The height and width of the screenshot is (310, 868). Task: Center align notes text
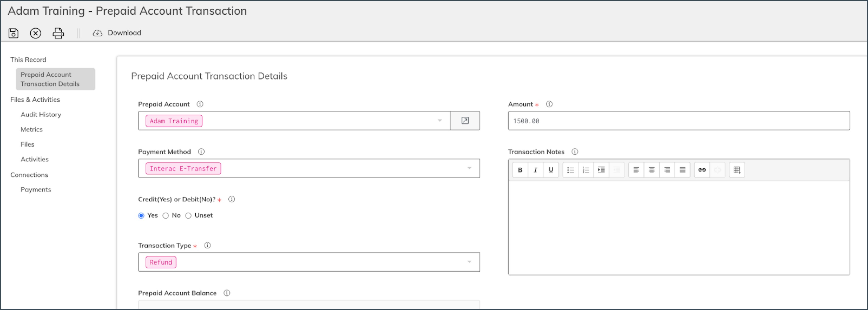(652, 170)
